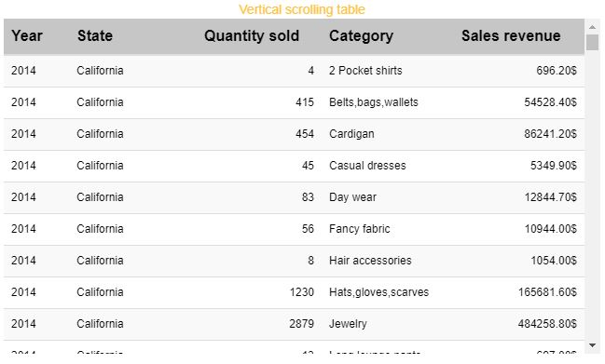
Task: Click the State column header
Action: [95, 35]
